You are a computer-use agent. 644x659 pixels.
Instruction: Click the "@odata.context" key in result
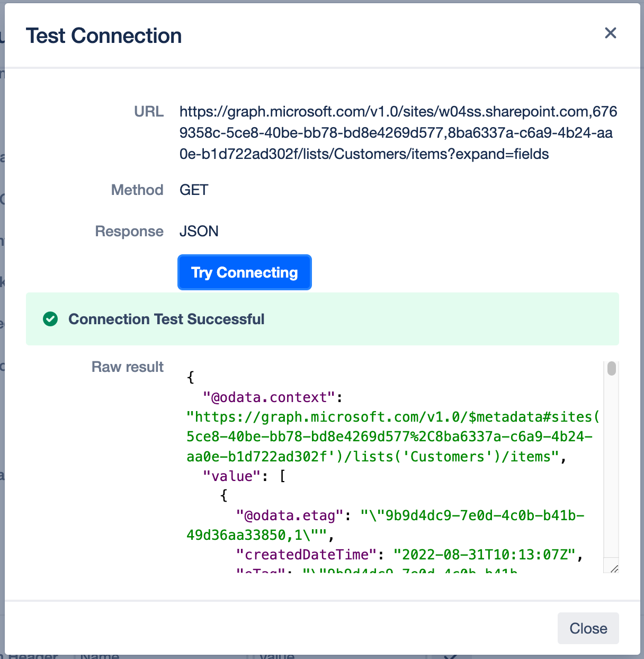[269, 397]
